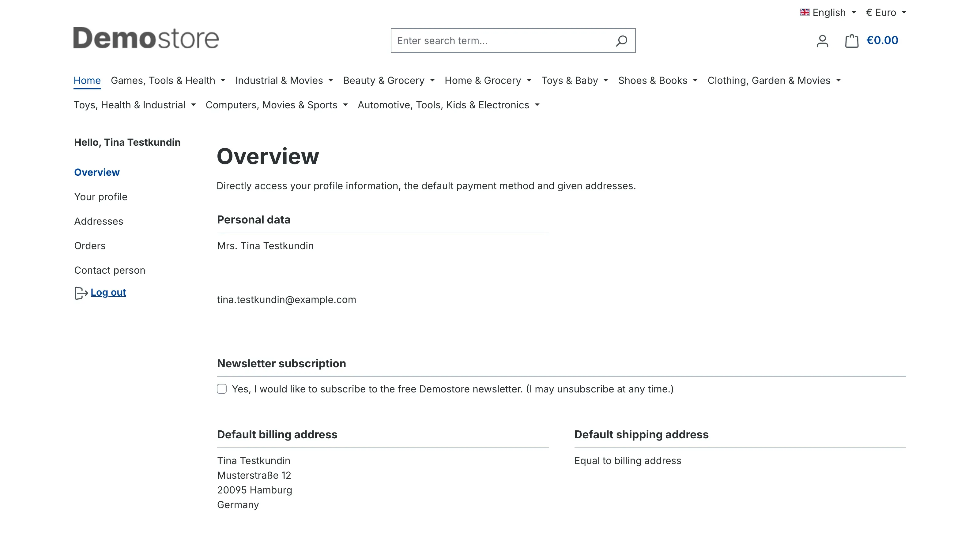Expand Shoes & Books category
Viewport: 980px width, 551px height.
[x=658, y=81]
